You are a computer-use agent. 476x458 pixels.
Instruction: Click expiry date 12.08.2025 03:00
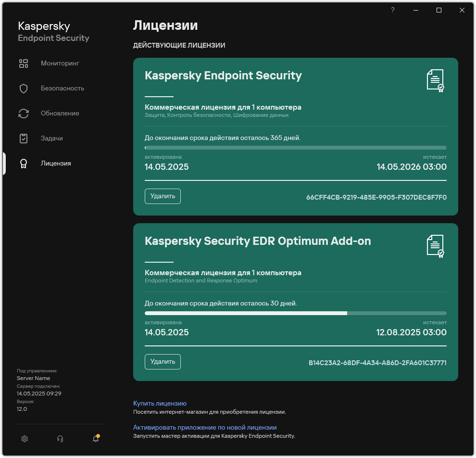tap(412, 332)
